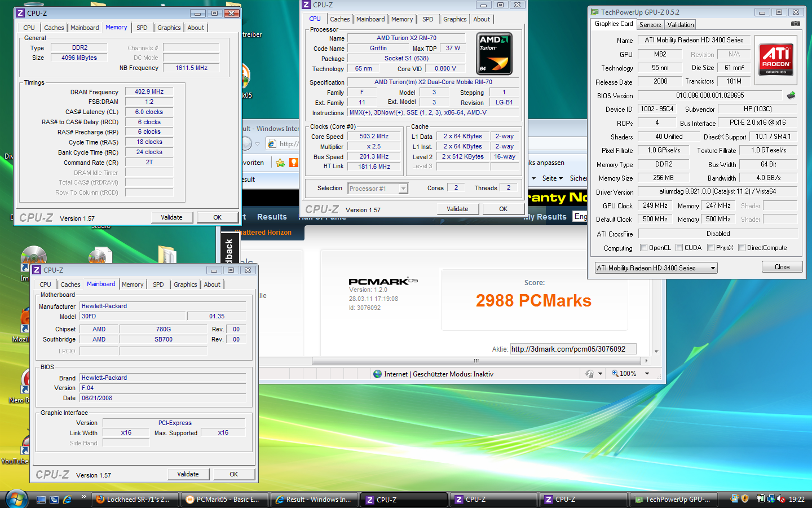Click the Internet zone globe icon in the status bar
The image size is (812, 508).
[x=377, y=374]
